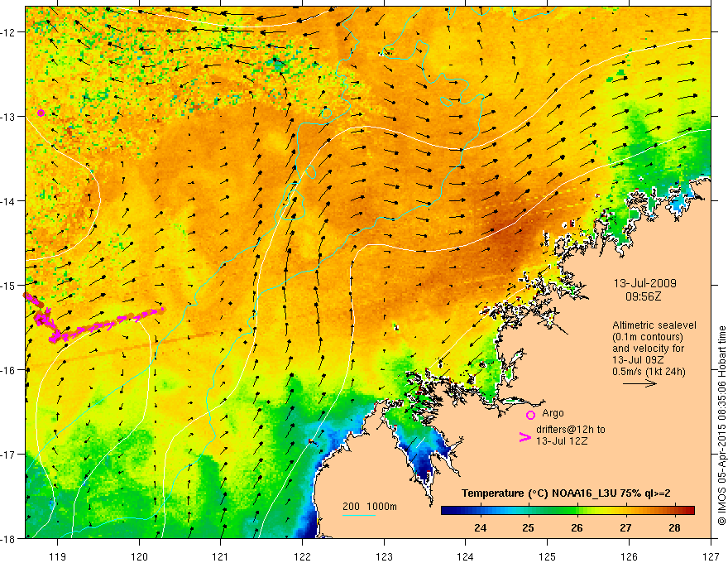Click the colorbar tick label 25
The image size is (728, 563).
tap(529, 527)
